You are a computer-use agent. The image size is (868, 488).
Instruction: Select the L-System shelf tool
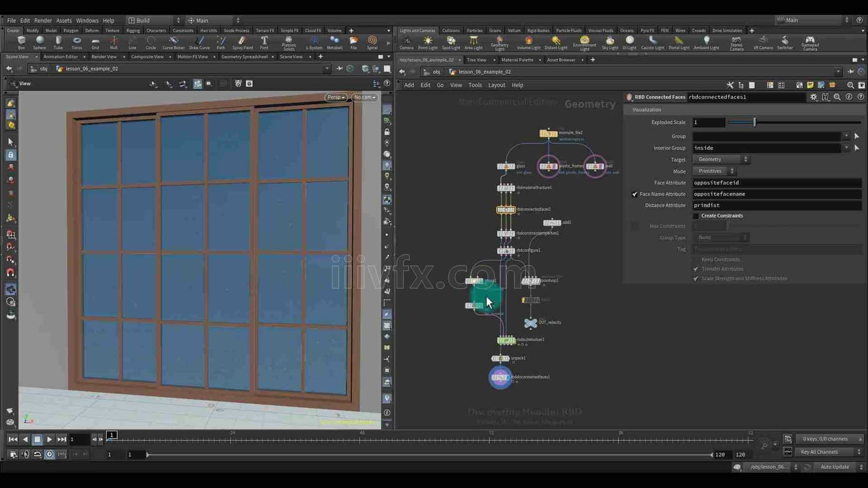[x=314, y=43]
